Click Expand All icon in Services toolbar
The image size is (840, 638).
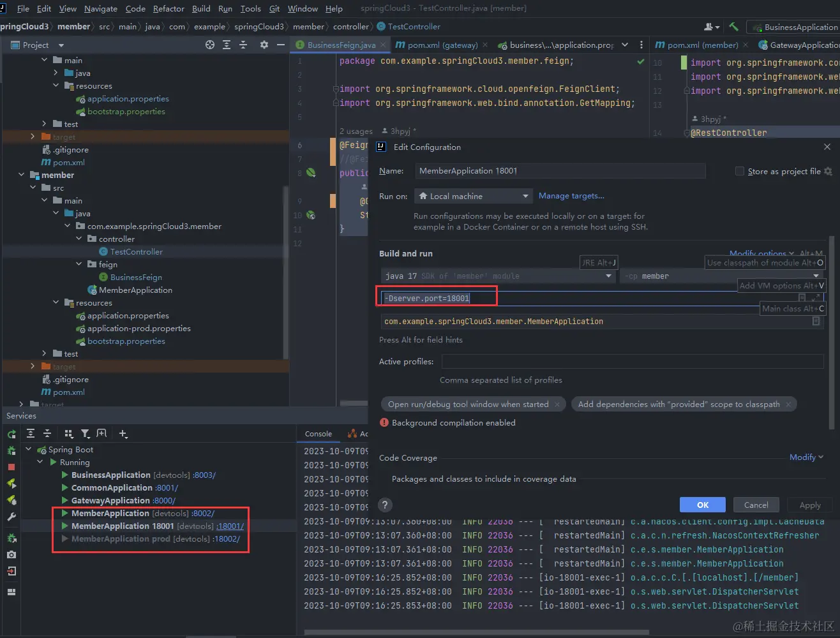click(30, 434)
